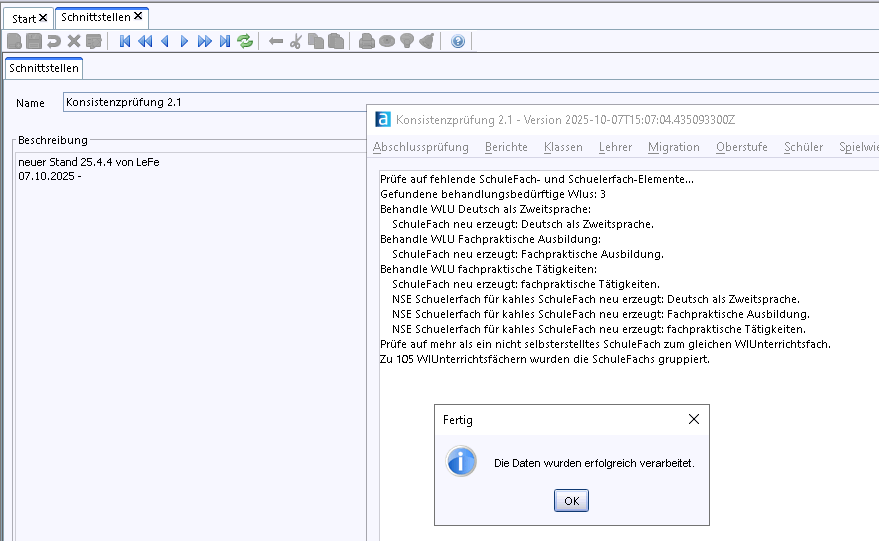Screen dimensions: 879x541
Task: Click the blue help question mark icon
Action: [x=458, y=41]
